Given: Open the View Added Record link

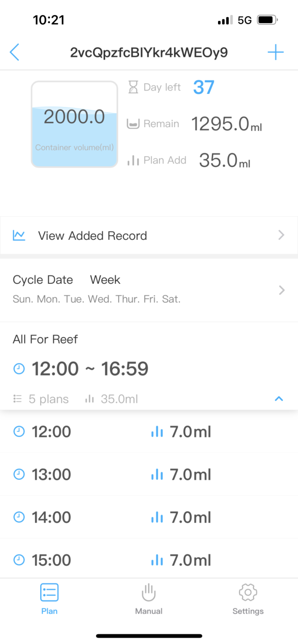Looking at the screenshot, I should pyautogui.click(x=149, y=236).
